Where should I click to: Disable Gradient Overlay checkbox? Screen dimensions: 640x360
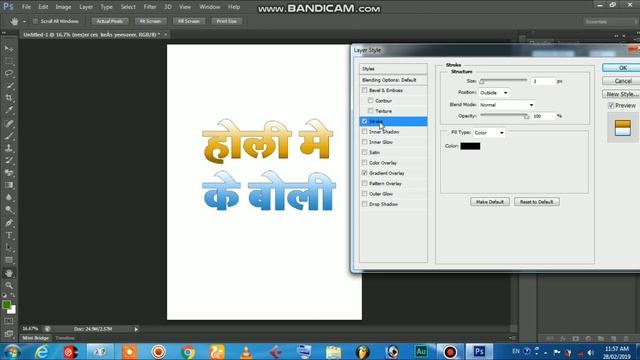(x=364, y=173)
